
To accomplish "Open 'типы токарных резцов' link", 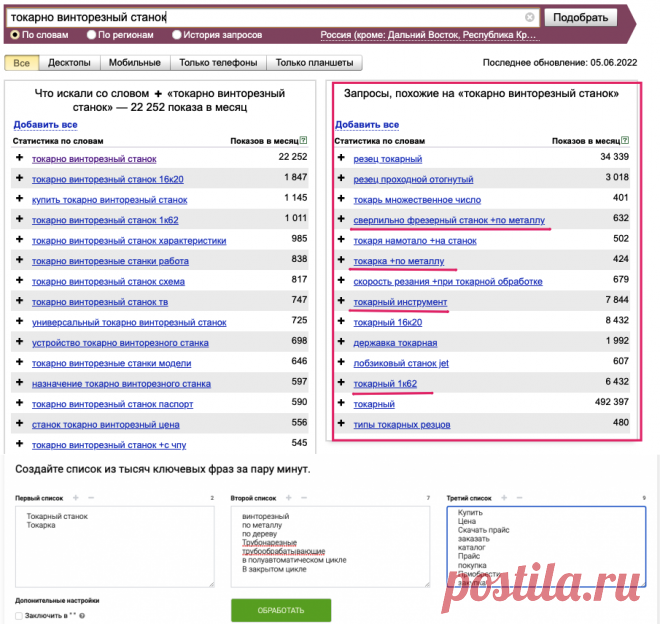I will click(402, 424).
